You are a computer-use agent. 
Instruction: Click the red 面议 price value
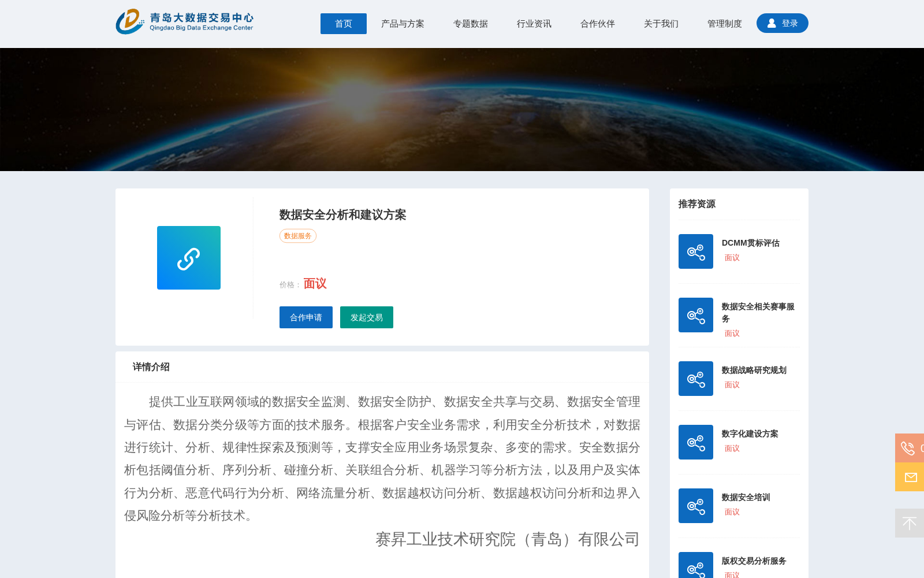point(315,284)
